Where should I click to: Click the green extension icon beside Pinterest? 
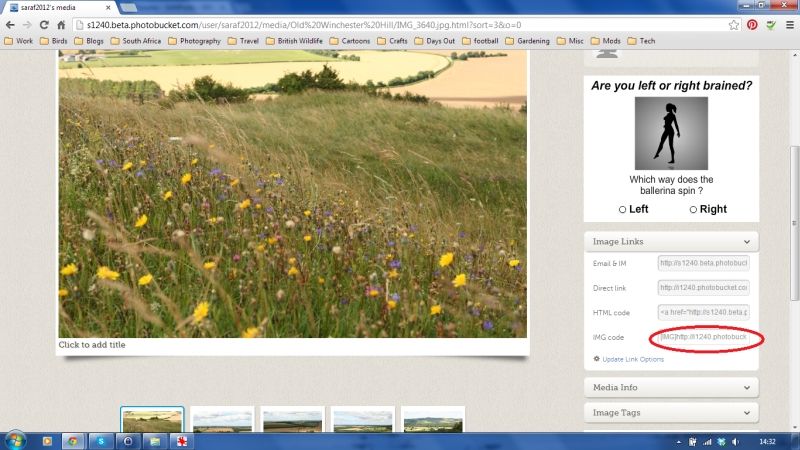pyautogui.click(x=771, y=24)
